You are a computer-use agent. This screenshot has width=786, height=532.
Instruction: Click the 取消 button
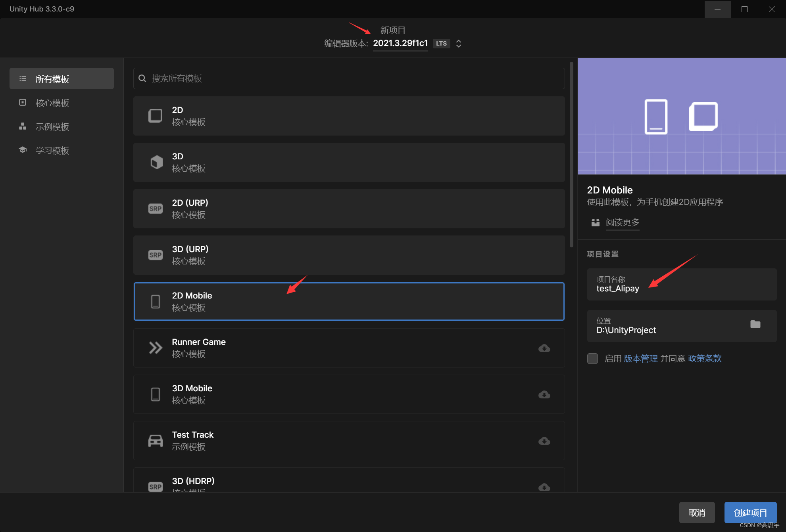click(697, 513)
